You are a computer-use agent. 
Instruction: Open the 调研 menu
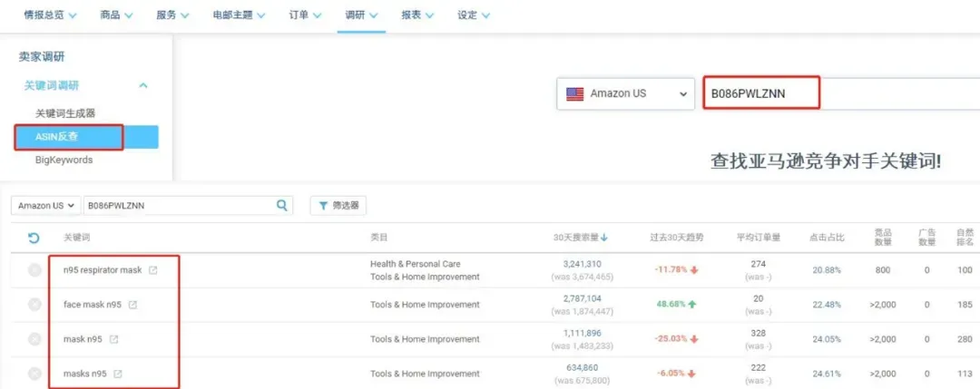(x=361, y=15)
